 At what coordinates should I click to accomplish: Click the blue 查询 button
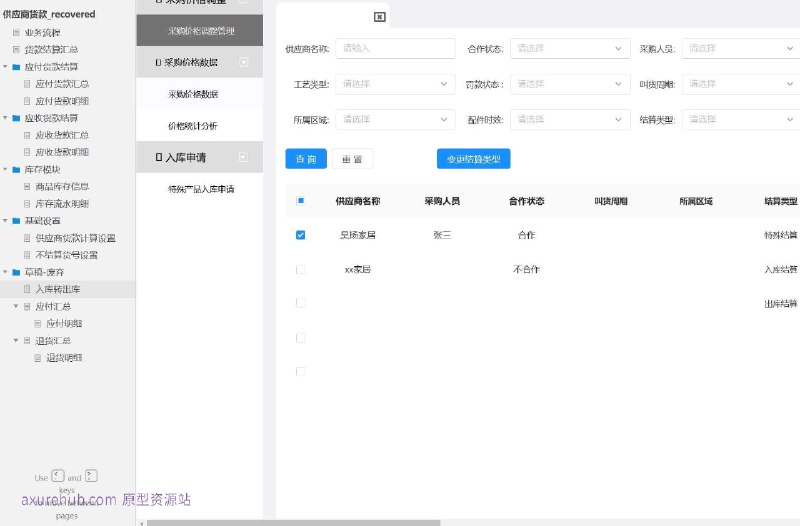pyautogui.click(x=306, y=159)
